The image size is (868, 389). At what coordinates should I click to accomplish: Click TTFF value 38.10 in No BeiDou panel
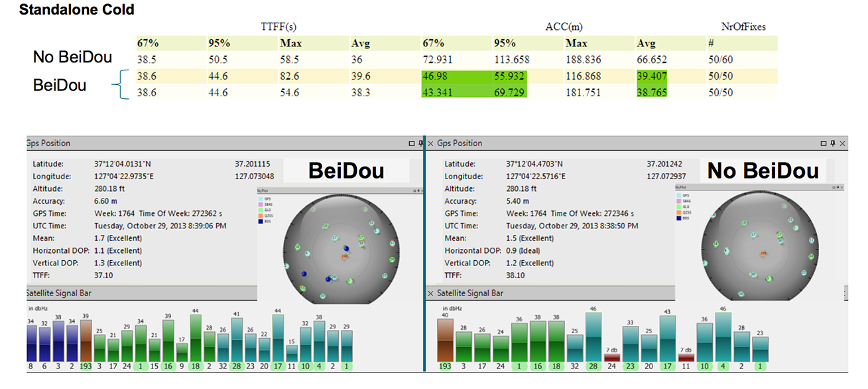(x=516, y=275)
